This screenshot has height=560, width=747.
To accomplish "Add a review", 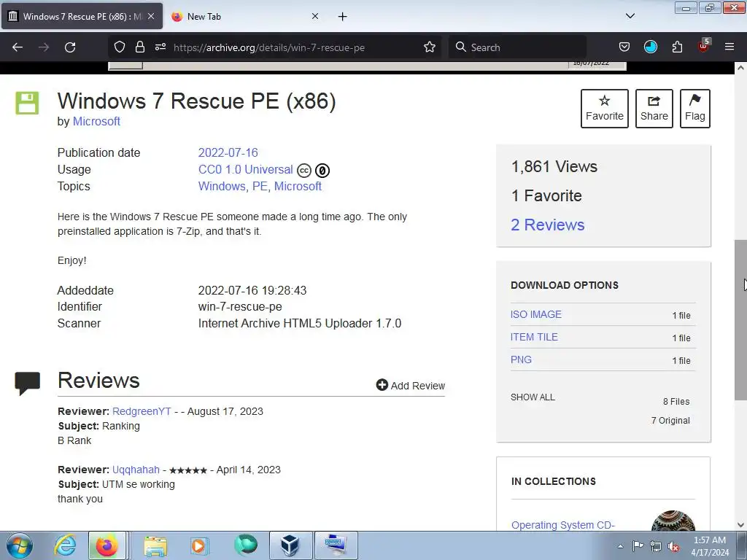I will pyautogui.click(x=410, y=385).
